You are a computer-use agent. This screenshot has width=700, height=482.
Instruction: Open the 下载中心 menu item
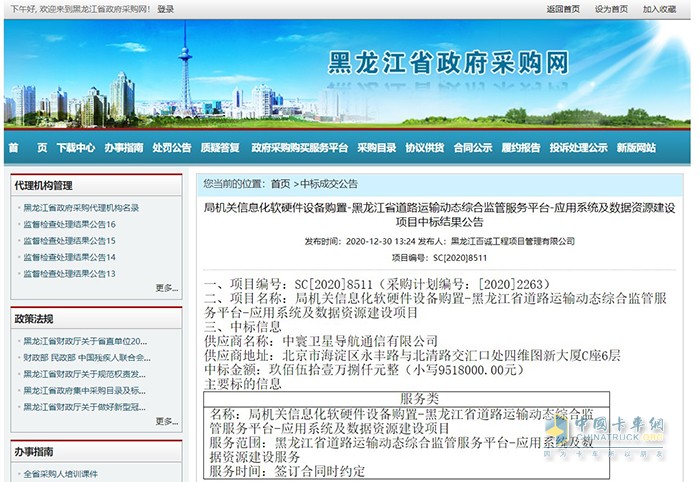click(x=76, y=147)
